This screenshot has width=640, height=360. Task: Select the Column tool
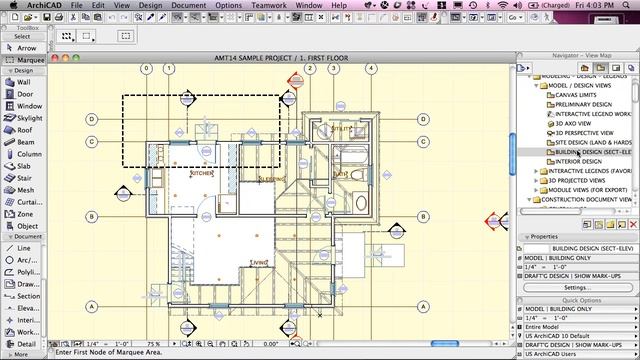click(23, 154)
